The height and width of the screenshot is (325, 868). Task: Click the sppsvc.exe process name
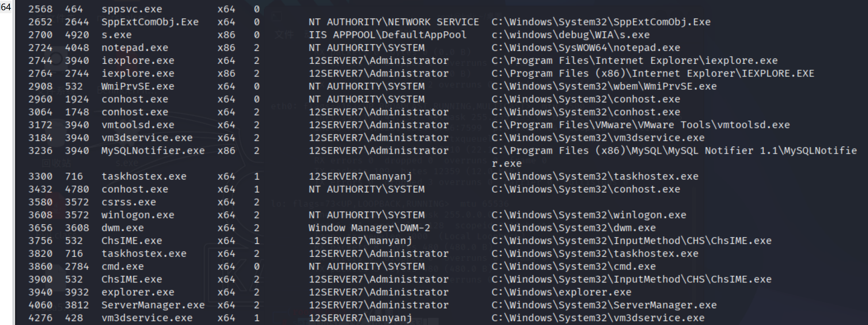tap(131, 9)
